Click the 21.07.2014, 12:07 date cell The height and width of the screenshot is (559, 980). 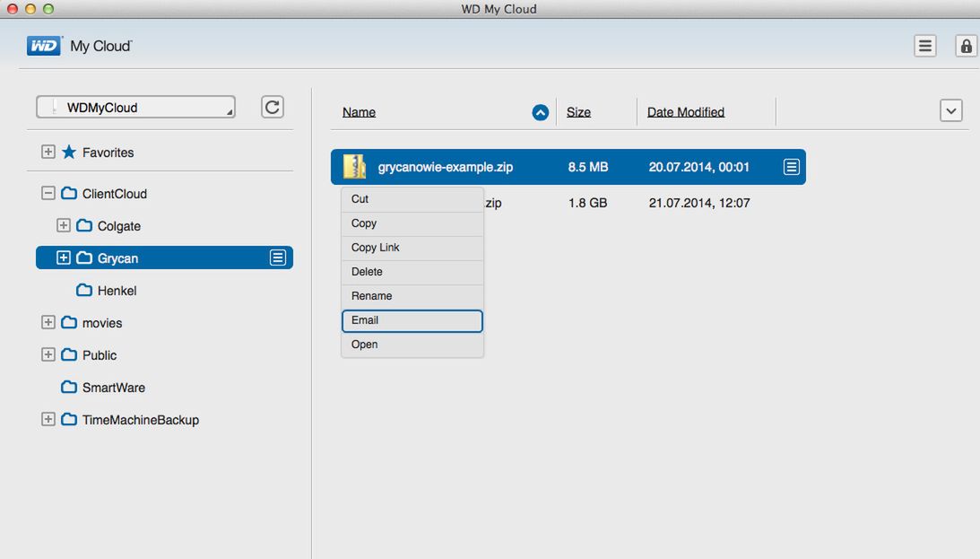699,203
